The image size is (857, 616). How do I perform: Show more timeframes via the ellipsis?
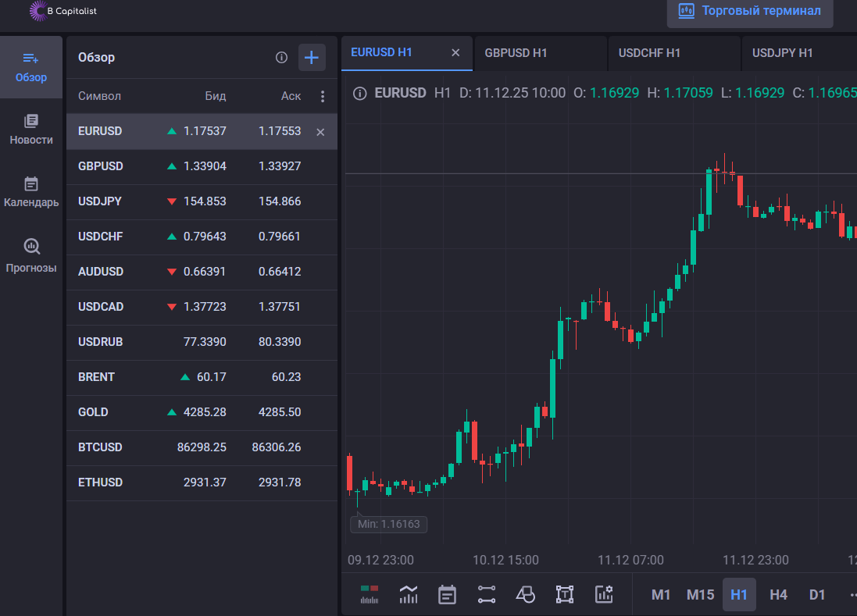[x=851, y=594]
